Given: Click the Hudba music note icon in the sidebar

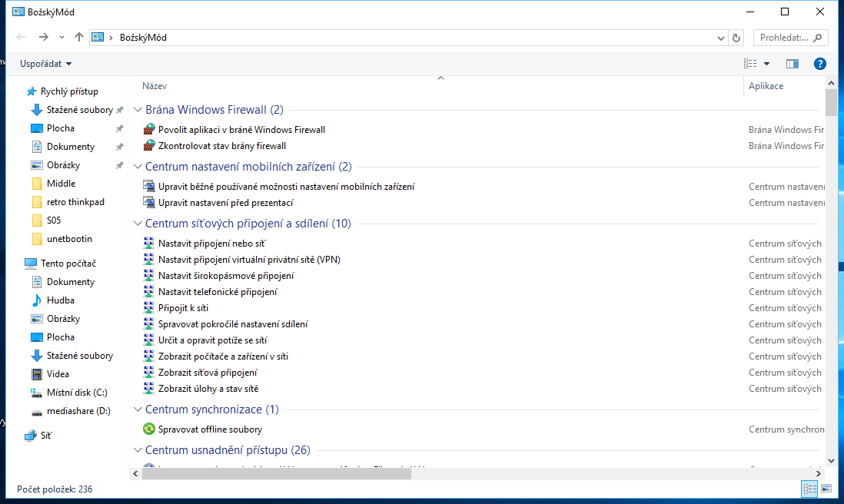Looking at the screenshot, I should click(x=37, y=300).
